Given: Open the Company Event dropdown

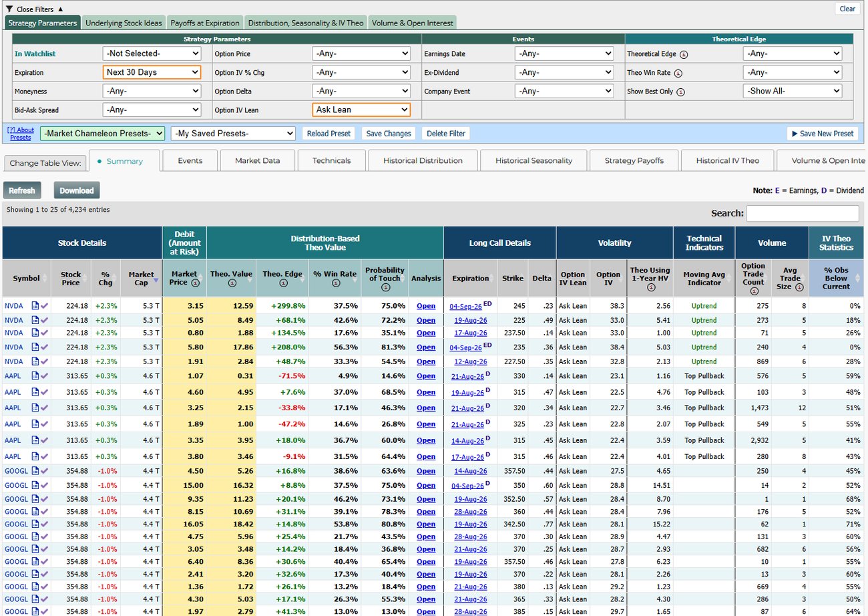Looking at the screenshot, I should (x=564, y=91).
